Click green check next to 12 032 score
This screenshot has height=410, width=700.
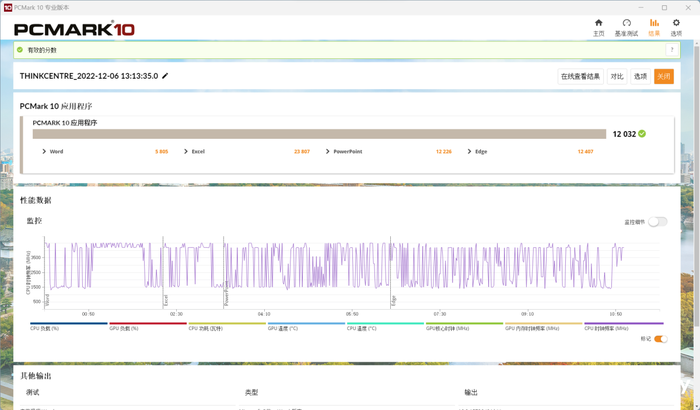[642, 133]
